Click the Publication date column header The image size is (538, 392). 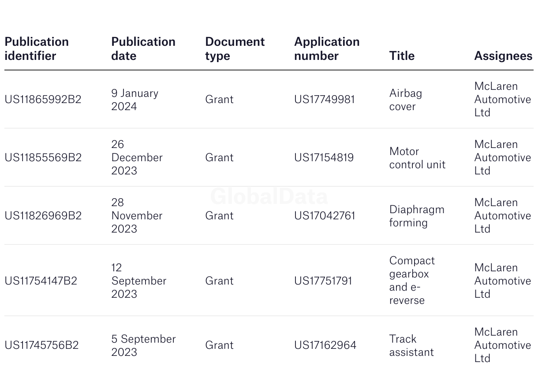pos(143,49)
